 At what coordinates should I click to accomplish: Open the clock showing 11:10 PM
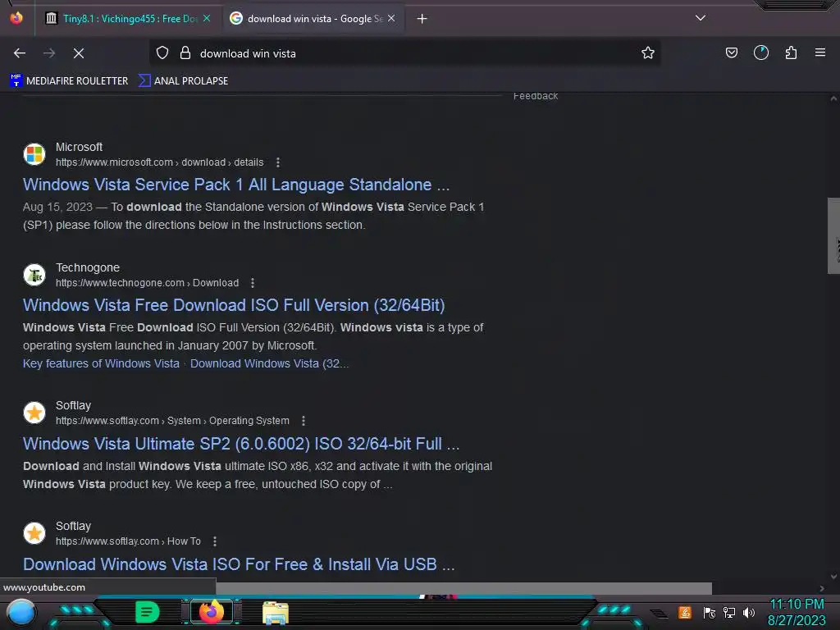click(x=797, y=612)
